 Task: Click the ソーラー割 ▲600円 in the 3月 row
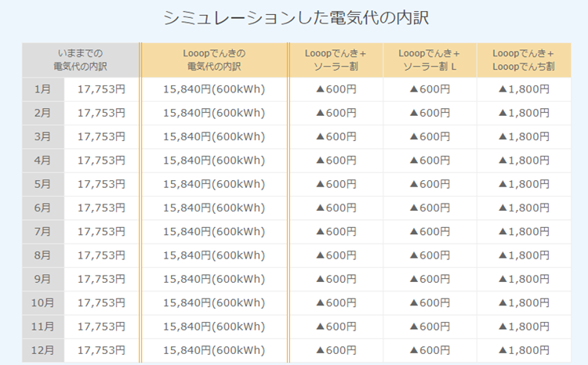tap(336, 136)
